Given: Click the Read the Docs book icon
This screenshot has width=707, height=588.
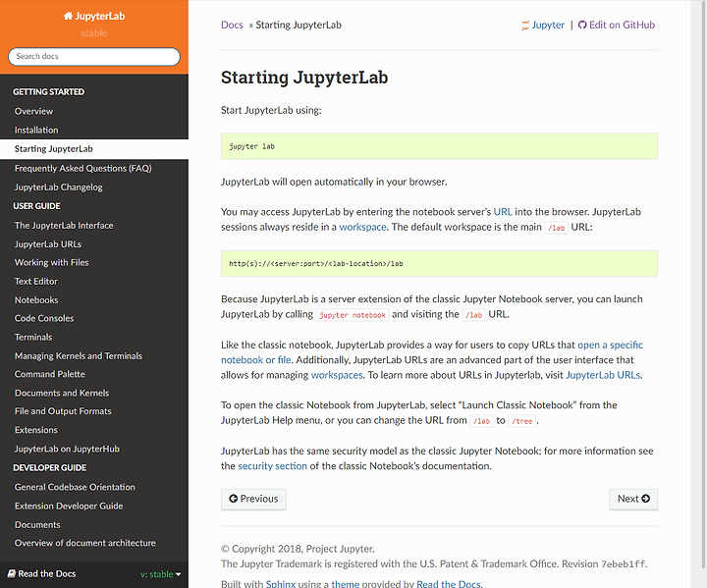Looking at the screenshot, I should 12,573.
